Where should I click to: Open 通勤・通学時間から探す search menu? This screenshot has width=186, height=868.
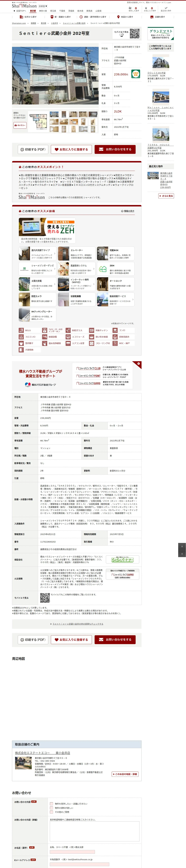[x=93, y=17]
